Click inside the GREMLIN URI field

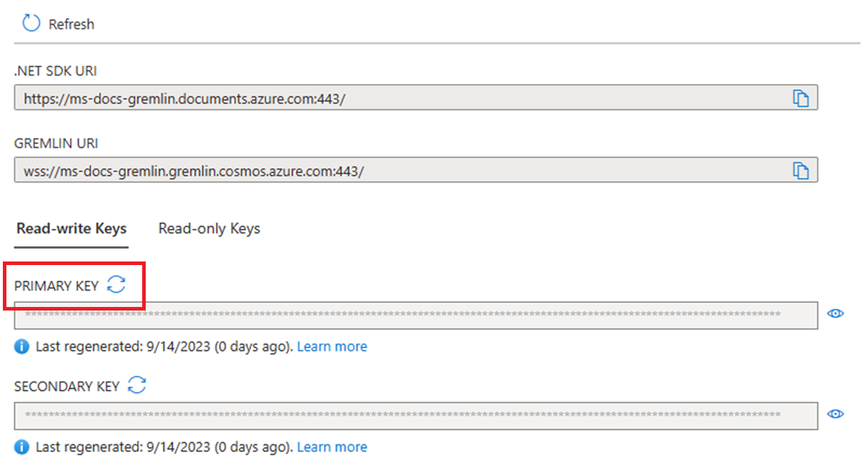pyautogui.click(x=416, y=171)
